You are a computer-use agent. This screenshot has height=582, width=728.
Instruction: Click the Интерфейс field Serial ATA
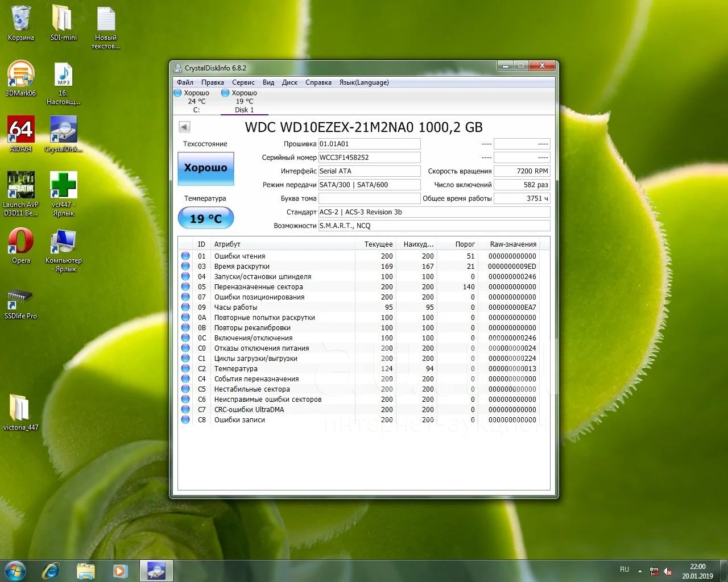click(369, 171)
